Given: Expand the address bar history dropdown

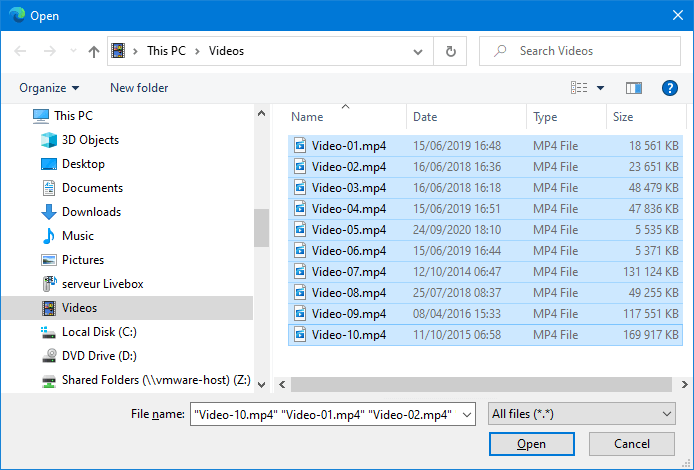Looking at the screenshot, I should click(417, 52).
